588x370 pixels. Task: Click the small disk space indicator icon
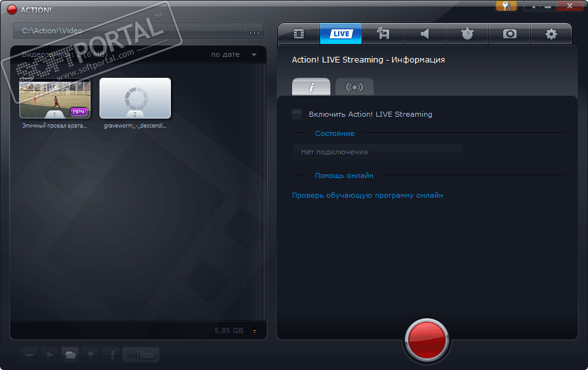[254, 331]
